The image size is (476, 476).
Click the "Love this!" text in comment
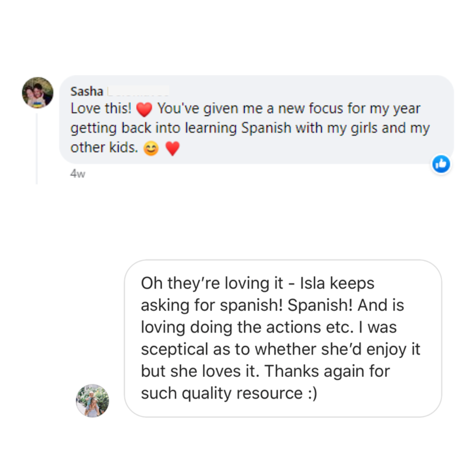click(x=101, y=108)
